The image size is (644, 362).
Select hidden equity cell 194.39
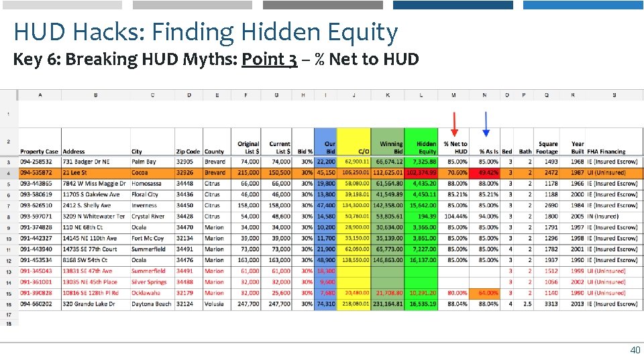click(x=421, y=217)
